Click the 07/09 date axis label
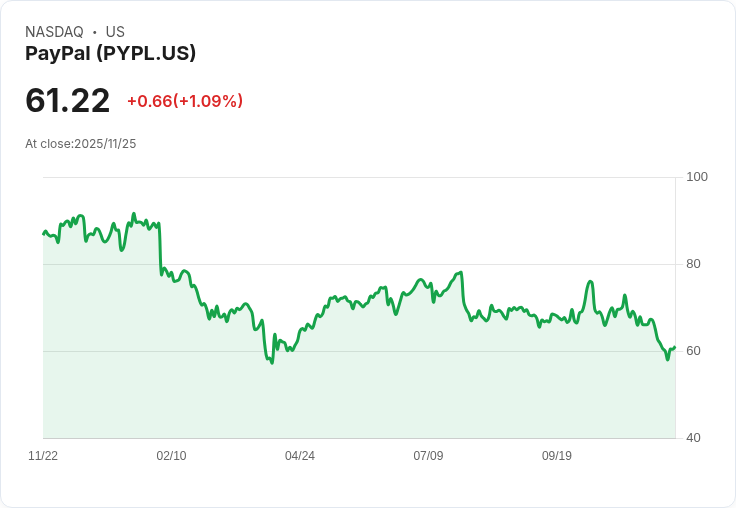The height and width of the screenshot is (508, 736). pyautogui.click(x=428, y=455)
